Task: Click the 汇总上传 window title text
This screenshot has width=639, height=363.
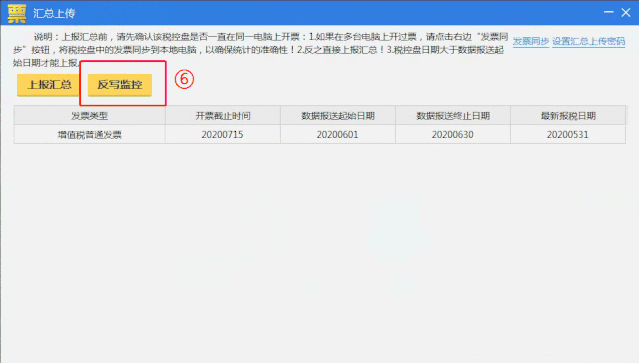Action: (54, 13)
